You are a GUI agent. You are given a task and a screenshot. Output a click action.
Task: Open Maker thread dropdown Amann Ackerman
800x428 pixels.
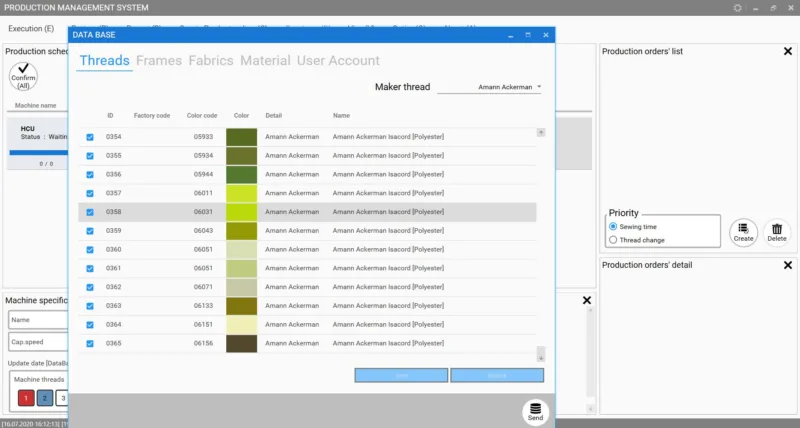(x=489, y=87)
